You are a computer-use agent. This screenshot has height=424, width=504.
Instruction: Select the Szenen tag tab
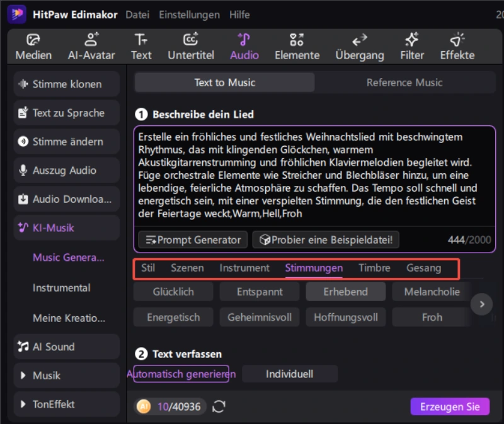(x=187, y=268)
